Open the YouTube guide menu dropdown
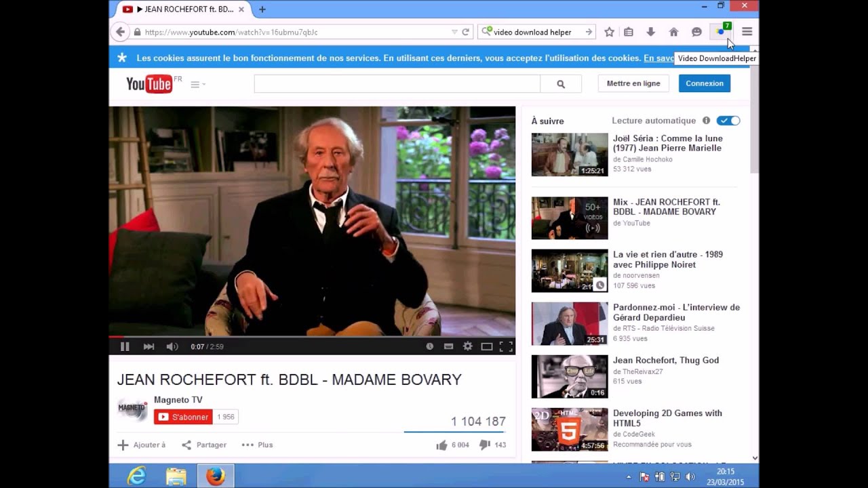 (198, 85)
